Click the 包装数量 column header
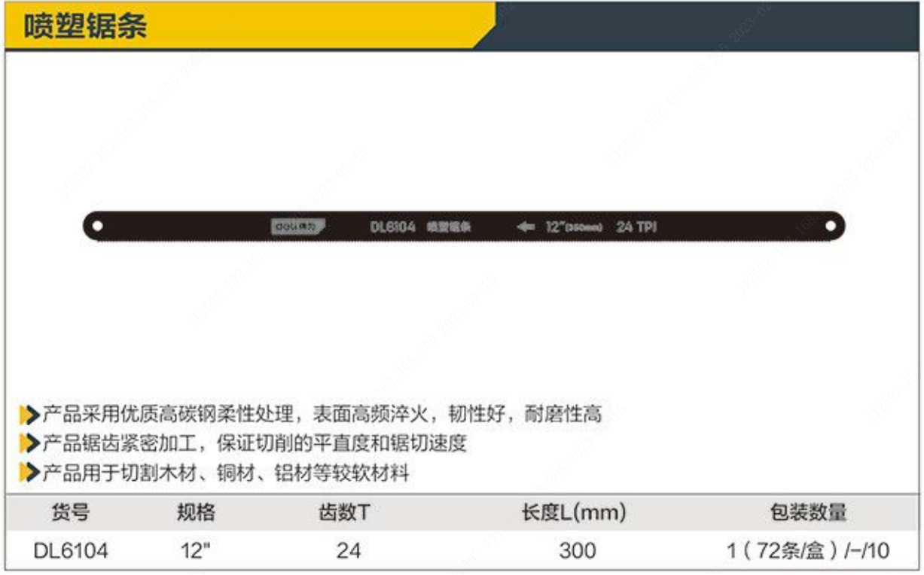Image resolution: width=924 pixels, height=575 pixels. pyautogui.click(x=808, y=513)
